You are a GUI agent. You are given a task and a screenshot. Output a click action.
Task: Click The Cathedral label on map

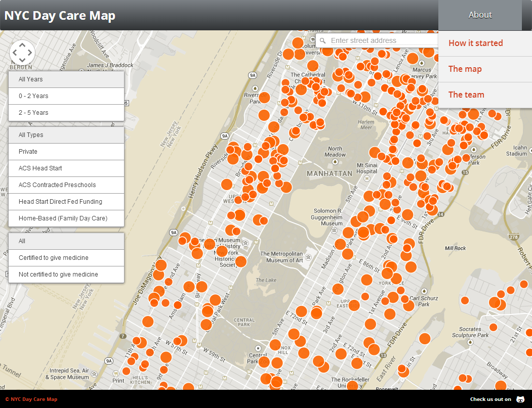[308, 74]
